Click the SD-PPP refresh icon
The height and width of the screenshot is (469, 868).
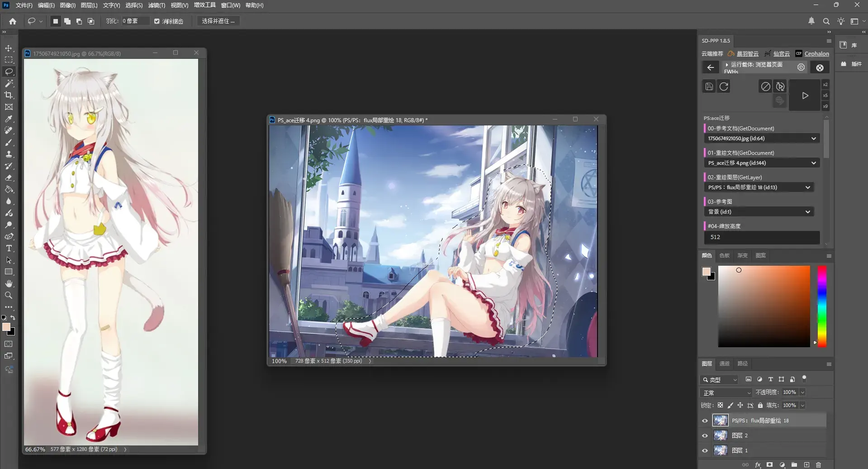[724, 86]
